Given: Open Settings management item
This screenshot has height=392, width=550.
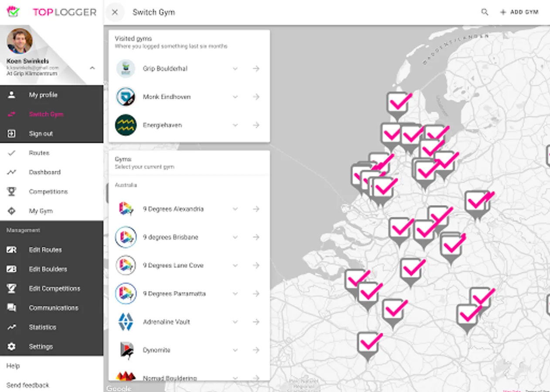Looking at the screenshot, I should [51, 346].
